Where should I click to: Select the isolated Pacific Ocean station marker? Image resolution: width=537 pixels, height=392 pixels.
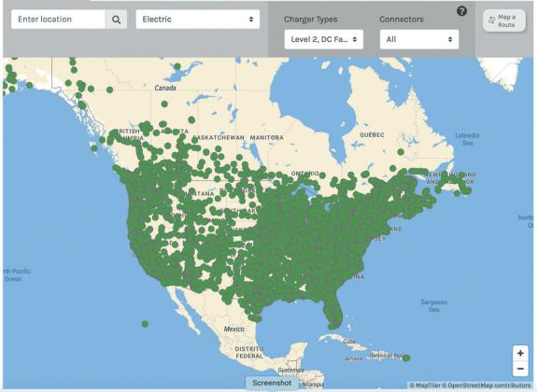point(145,324)
